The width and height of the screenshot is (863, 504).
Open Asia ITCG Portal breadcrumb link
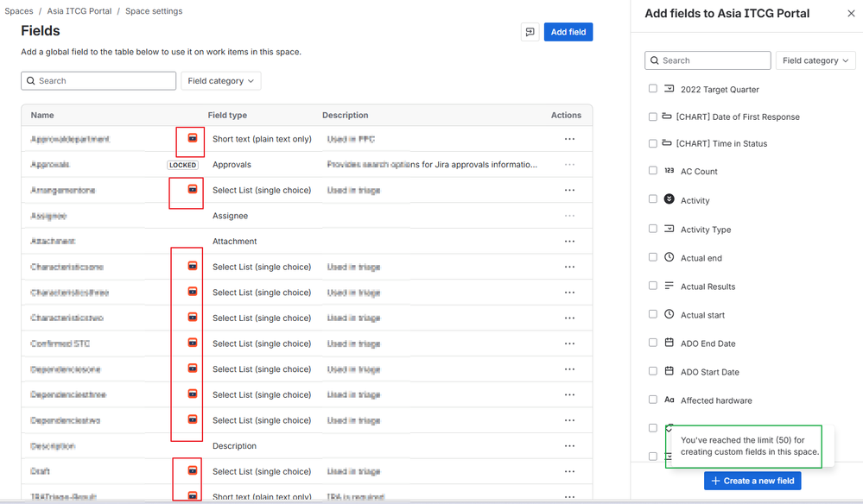79,11
